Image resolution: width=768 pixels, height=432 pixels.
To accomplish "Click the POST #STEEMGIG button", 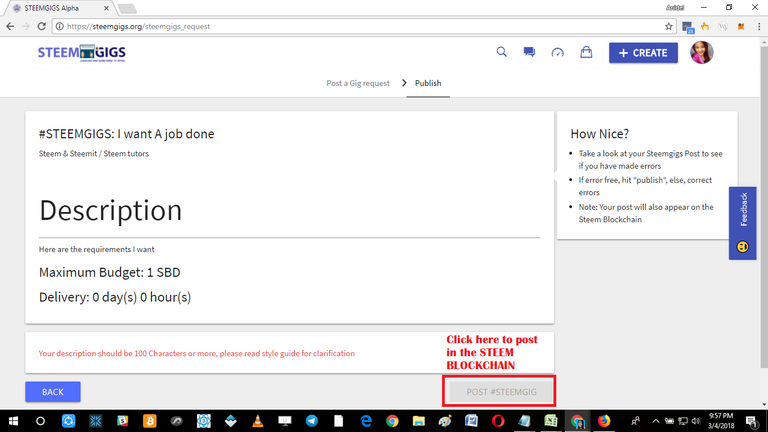I will [x=501, y=392].
